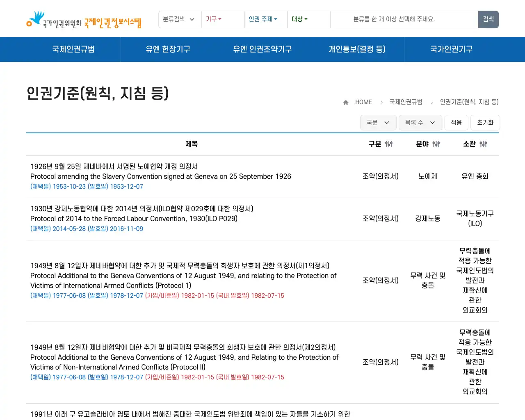Open the 대상 filter dropdown

click(x=299, y=19)
